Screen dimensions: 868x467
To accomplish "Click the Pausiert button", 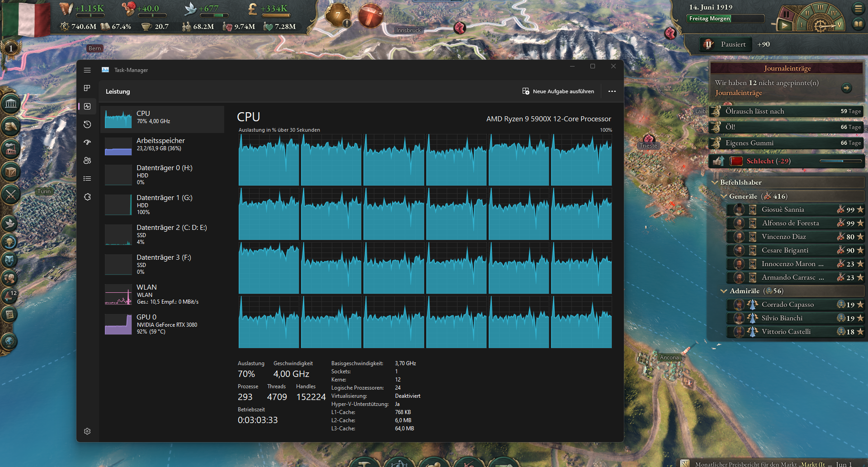I will coord(726,44).
